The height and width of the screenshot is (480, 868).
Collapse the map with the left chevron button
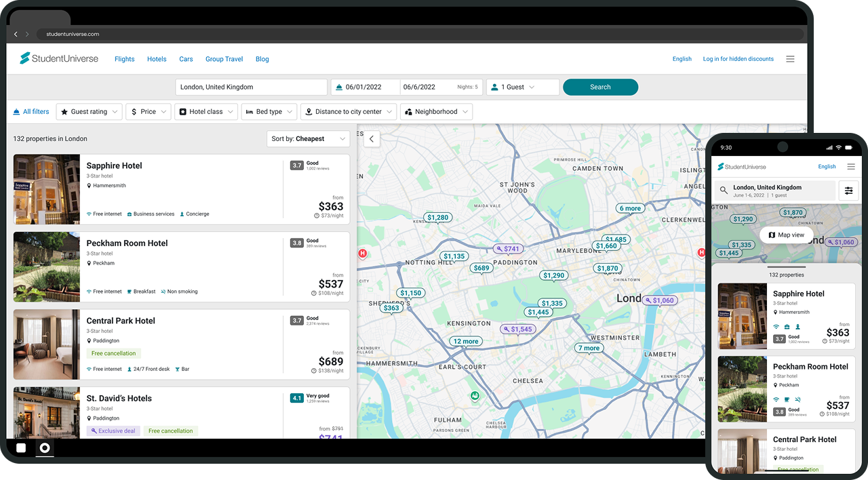372,139
